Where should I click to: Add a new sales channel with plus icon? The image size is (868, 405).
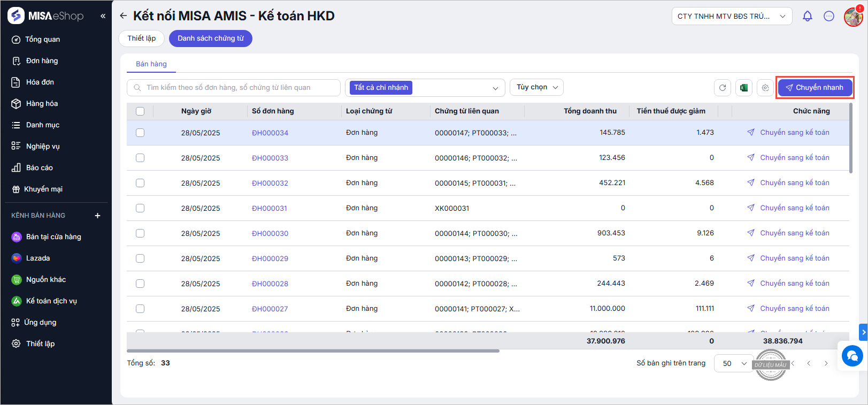click(x=98, y=216)
